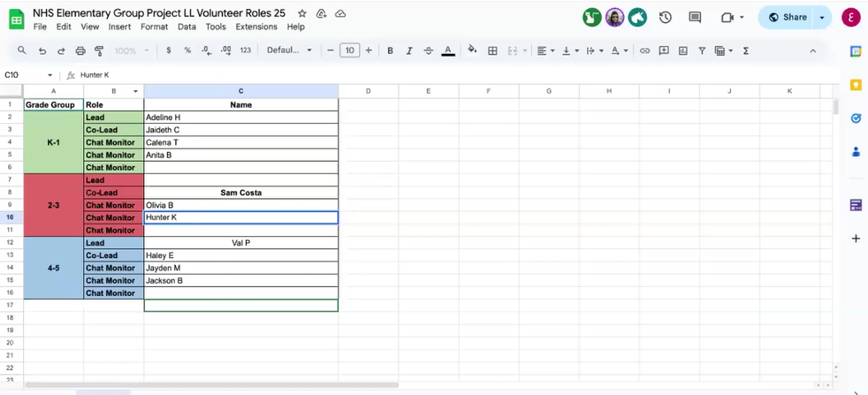The image size is (868, 395).
Task: Open the text wrapping dropdown
Action: (595, 50)
